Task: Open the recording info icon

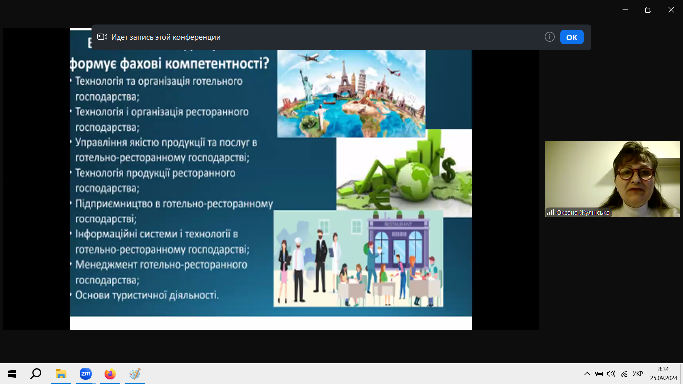Action: pyautogui.click(x=549, y=37)
